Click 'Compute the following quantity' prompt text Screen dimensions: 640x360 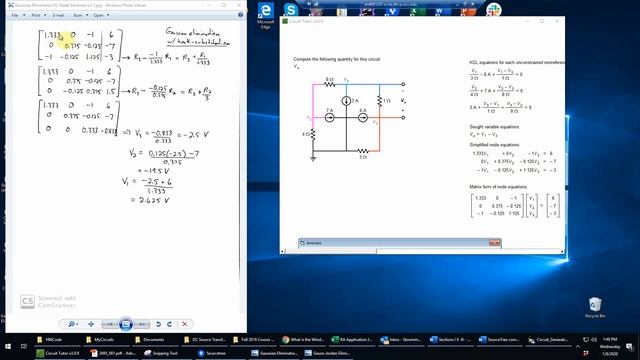click(337, 59)
